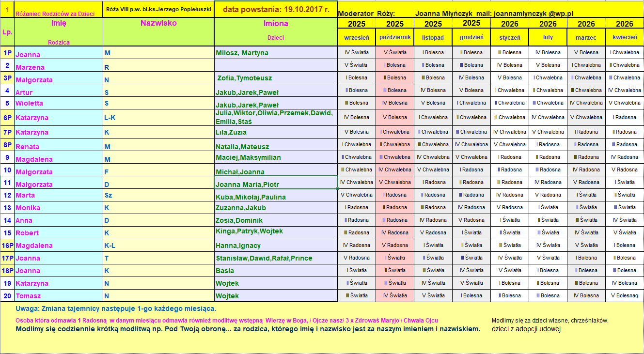The width and height of the screenshot is (644, 354).
Task: Click the name 'Robert' in row 15
Action: click(x=27, y=233)
